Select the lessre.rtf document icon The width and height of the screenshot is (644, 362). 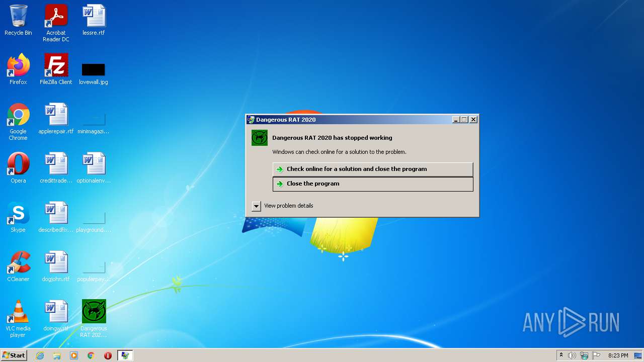click(94, 20)
